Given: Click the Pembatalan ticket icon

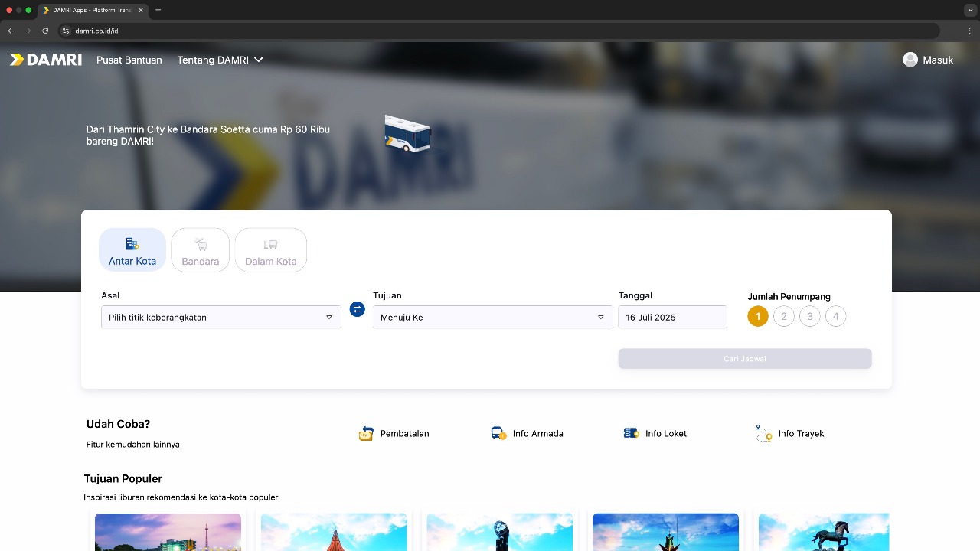Looking at the screenshot, I should coord(366,433).
